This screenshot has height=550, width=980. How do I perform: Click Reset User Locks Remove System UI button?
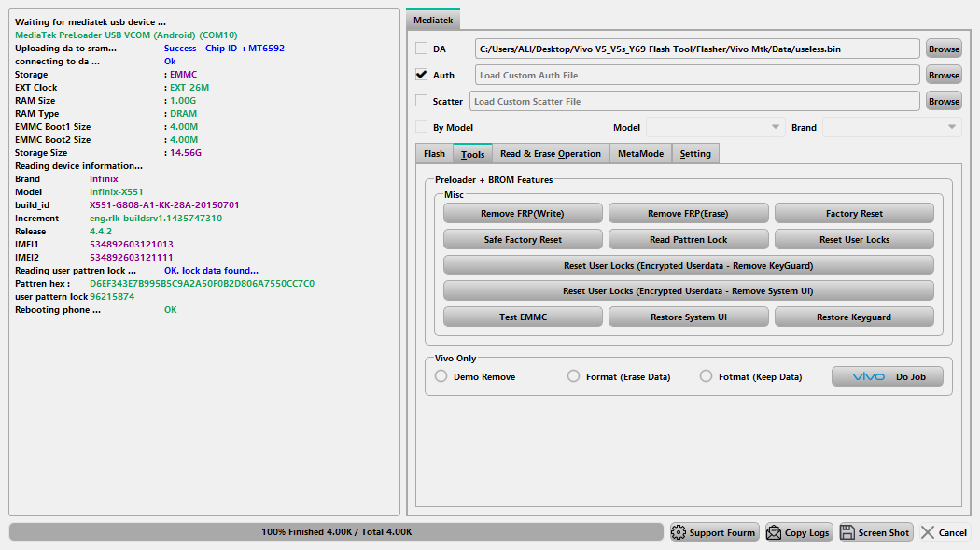pyautogui.click(x=688, y=290)
